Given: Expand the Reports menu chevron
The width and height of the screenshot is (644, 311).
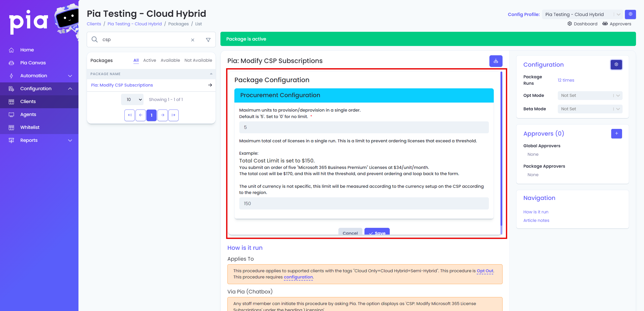Looking at the screenshot, I should click(70, 140).
